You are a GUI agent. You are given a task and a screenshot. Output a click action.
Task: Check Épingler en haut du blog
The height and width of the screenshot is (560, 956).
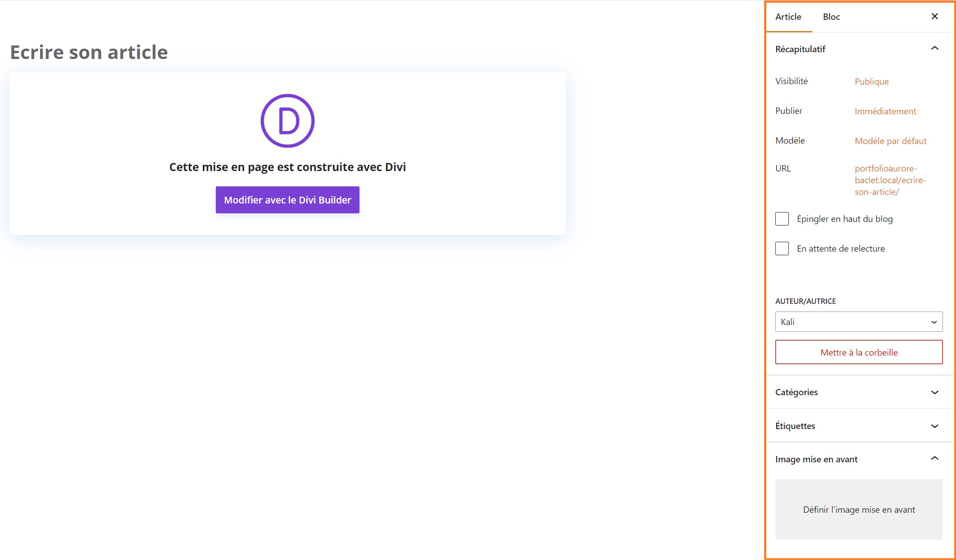pos(782,219)
